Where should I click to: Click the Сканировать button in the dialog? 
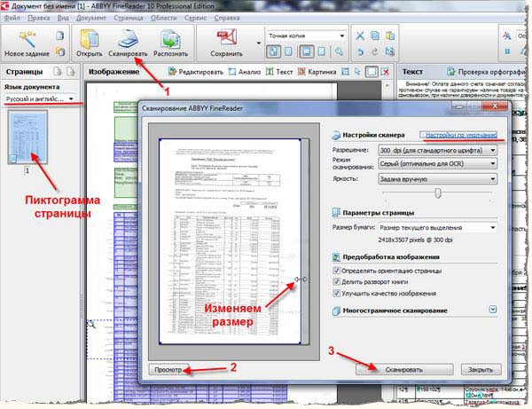tap(404, 370)
